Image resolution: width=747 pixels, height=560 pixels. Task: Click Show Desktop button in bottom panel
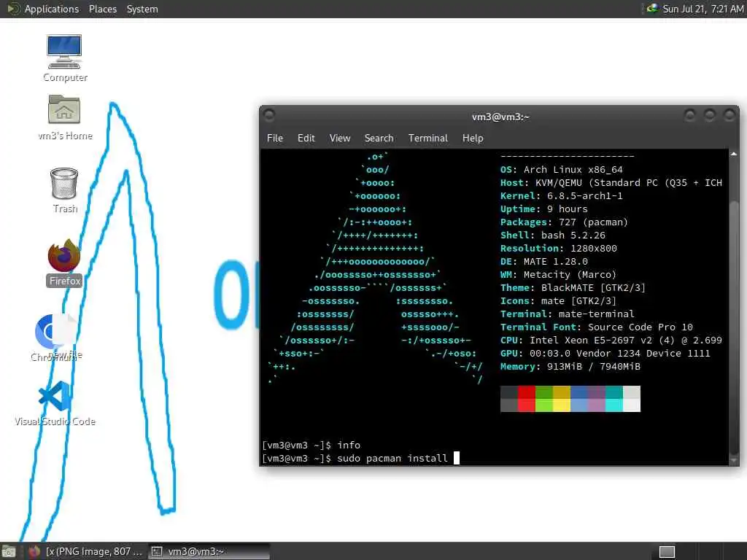point(9,551)
